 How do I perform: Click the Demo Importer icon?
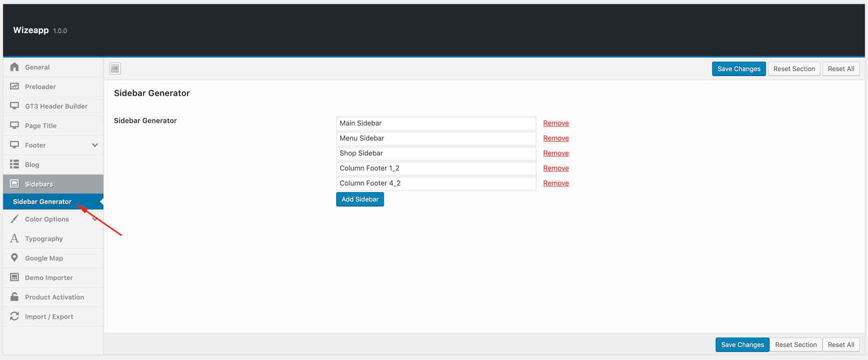[x=14, y=277]
